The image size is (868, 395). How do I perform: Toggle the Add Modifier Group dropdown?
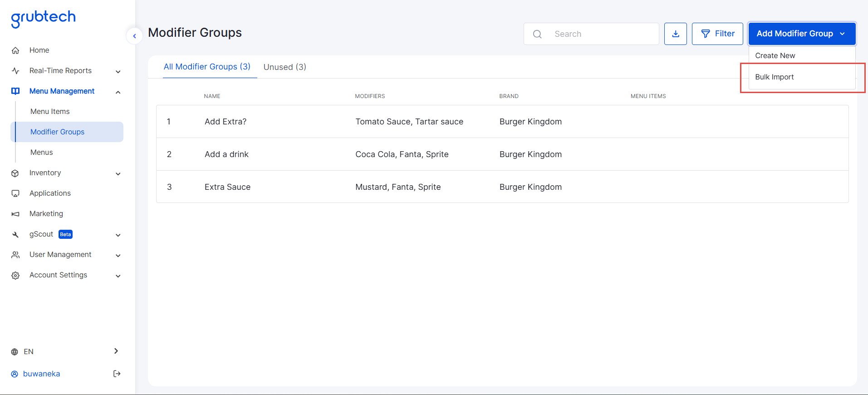click(802, 34)
